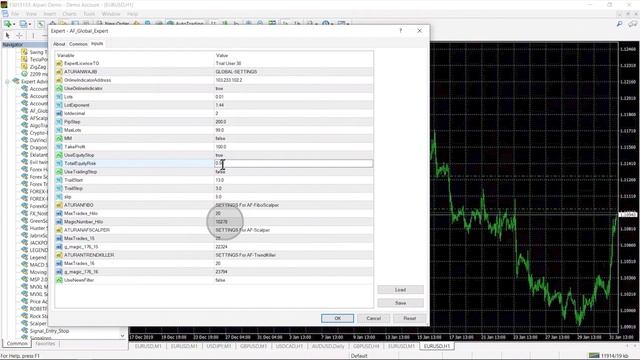The image size is (640, 360).
Task: Open the Tools menu in the menu bar
Action: (x=89, y=14)
